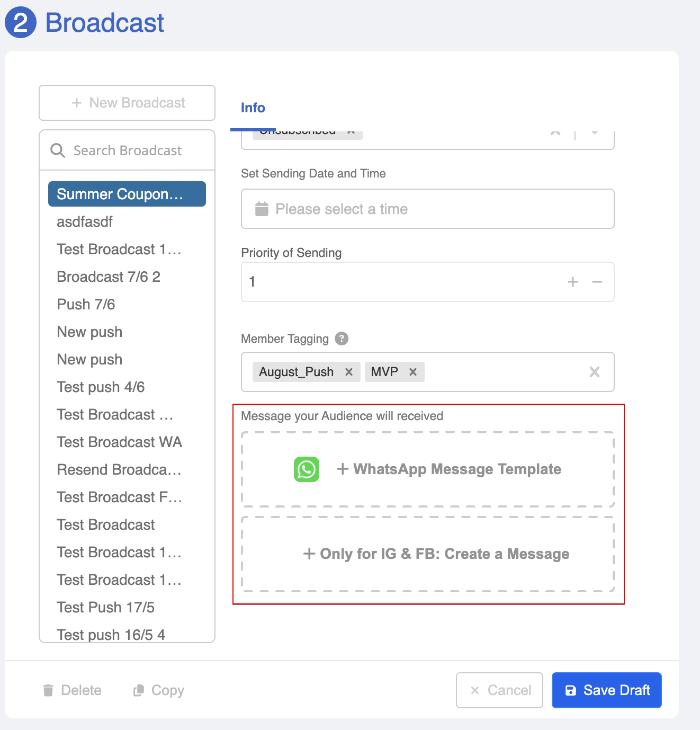
Task: Select the Test Push 17/5 broadcast
Action: pyautogui.click(x=106, y=607)
